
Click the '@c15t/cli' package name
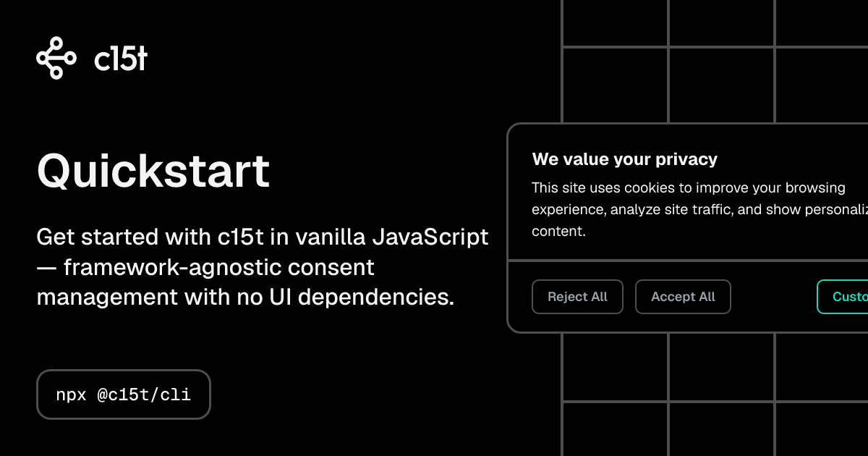pyautogui.click(x=144, y=394)
